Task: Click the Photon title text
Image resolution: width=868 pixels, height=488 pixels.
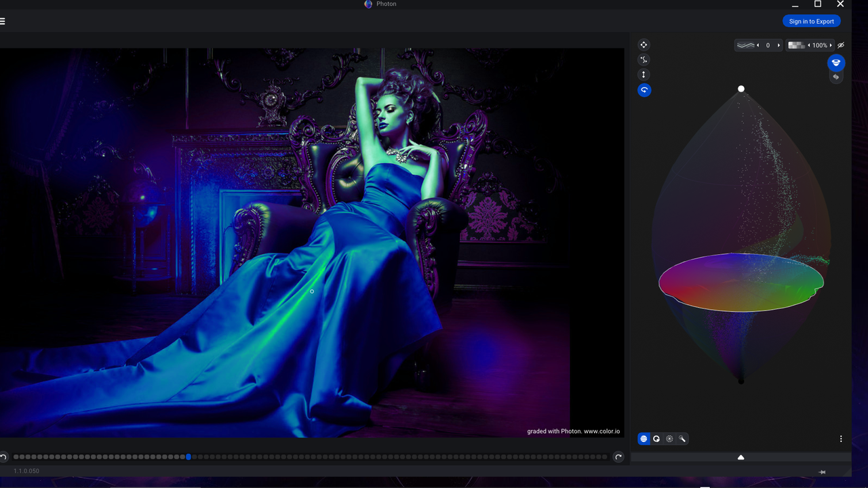Action: click(387, 4)
